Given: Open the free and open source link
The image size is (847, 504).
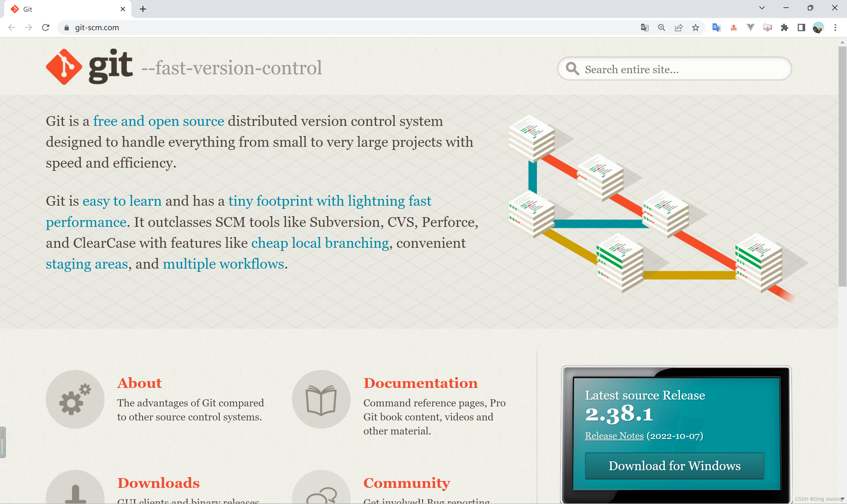Looking at the screenshot, I should pos(159,121).
